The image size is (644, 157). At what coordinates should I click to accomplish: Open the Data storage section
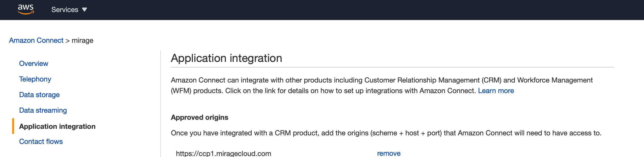pyautogui.click(x=39, y=95)
